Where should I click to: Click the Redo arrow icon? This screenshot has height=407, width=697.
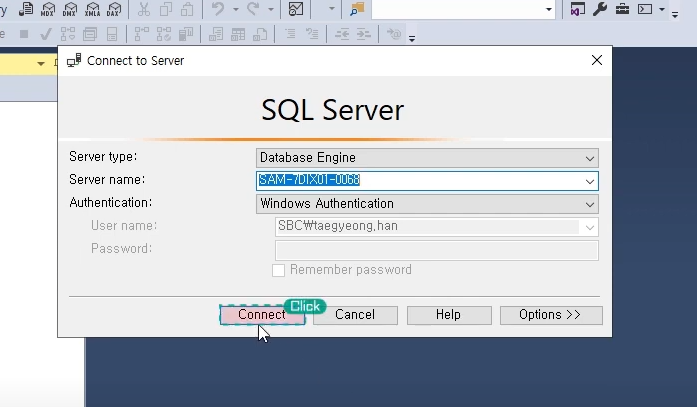(x=253, y=9)
